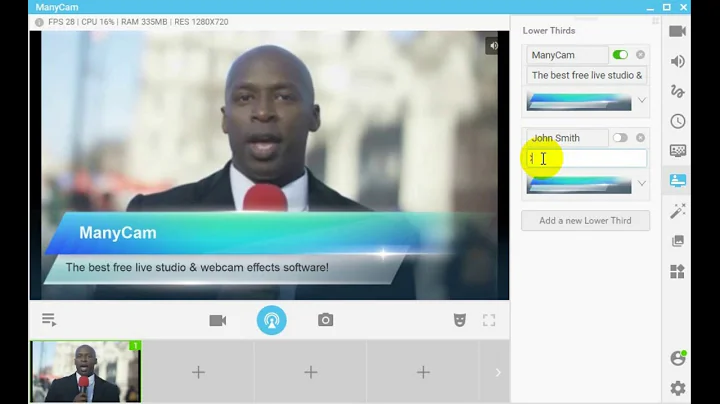Maximize the ManyCam window

[x=667, y=7]
